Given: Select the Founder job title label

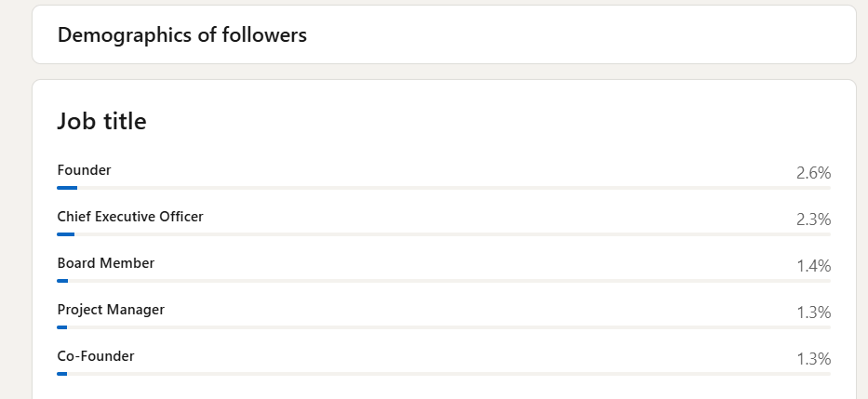Looking at the screenshot, I should point(84,170).
